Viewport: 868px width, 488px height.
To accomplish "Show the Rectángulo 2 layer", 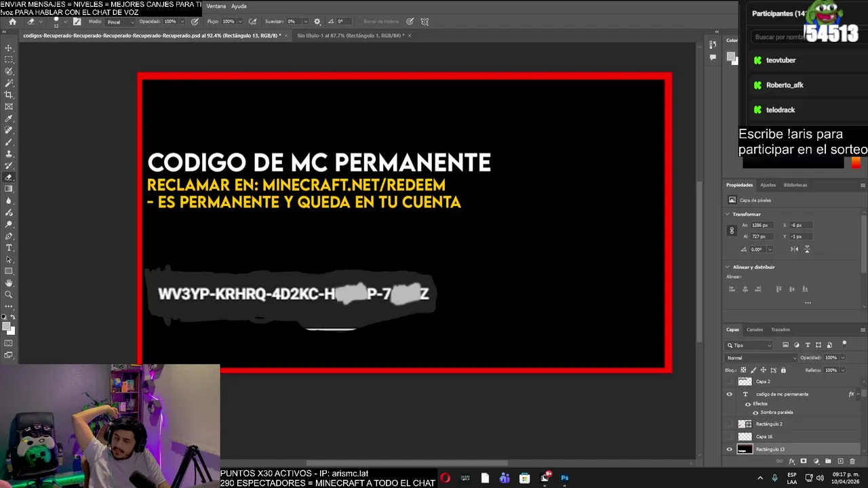I will point(730,424).
